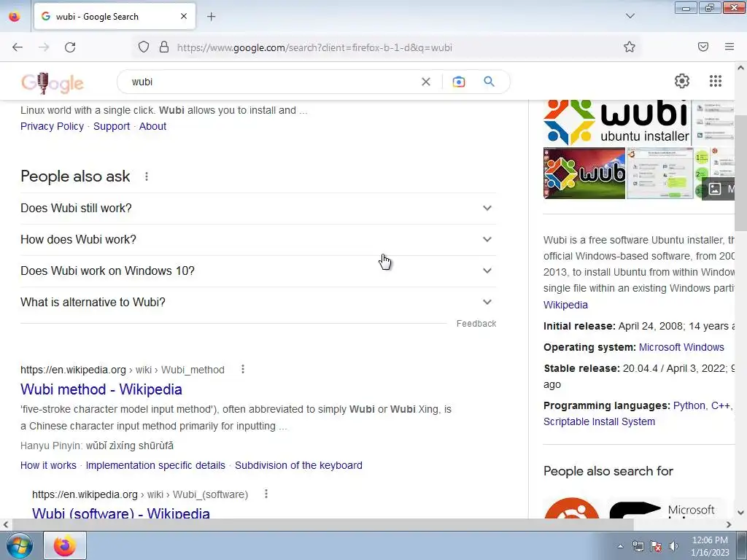Open People also ask options menu
747x560 pixels.
[x=147, y=176]
